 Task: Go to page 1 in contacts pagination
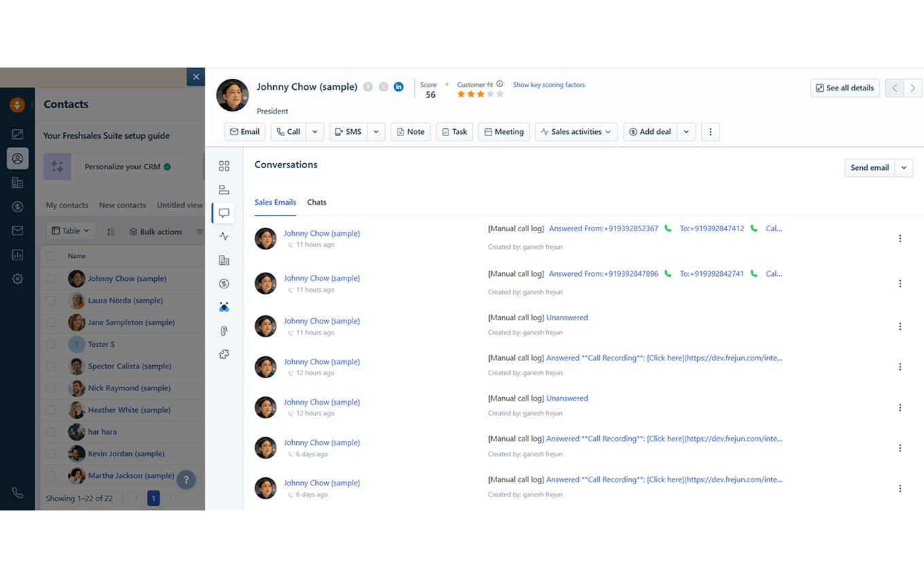click(x=154, y=498)
